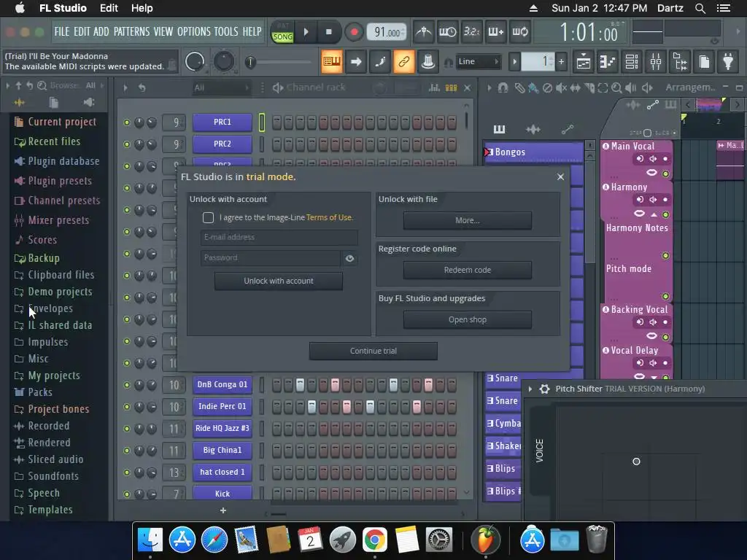Click the Pitch Shifter settings gear icon

coord(544,389)
